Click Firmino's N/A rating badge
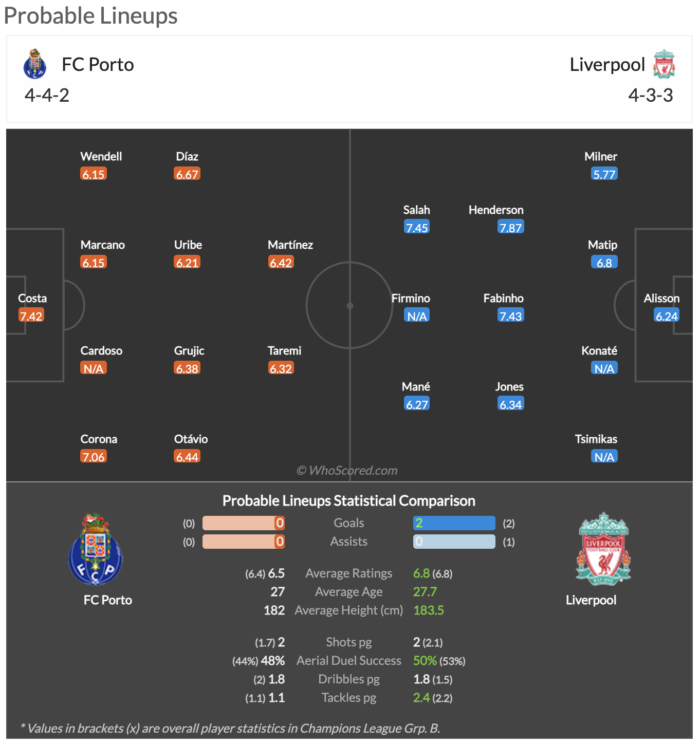The height and width of the screenshot is (744, 700). coord(417,315)
